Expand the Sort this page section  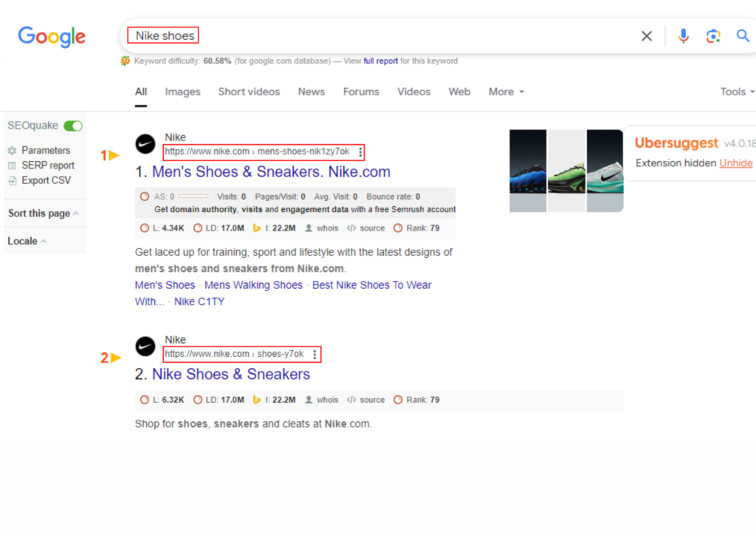coord(43,214)
